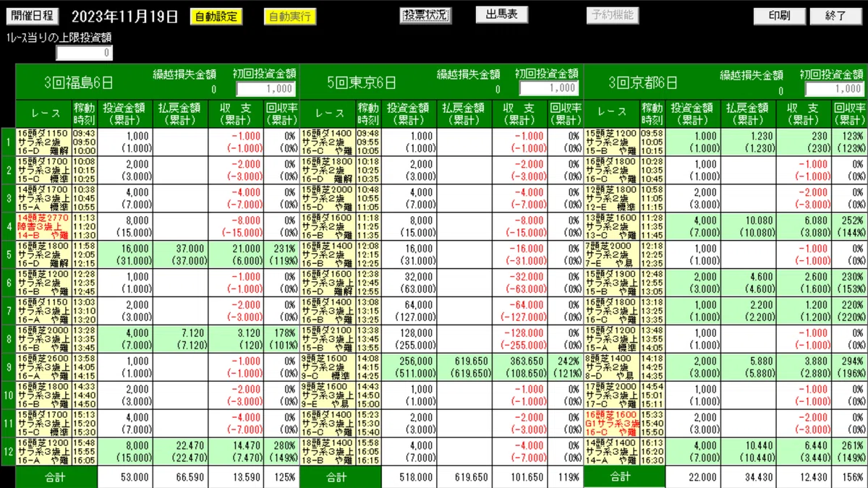
Task: Click the 119% total recovery rate
Action: point(565,477)
